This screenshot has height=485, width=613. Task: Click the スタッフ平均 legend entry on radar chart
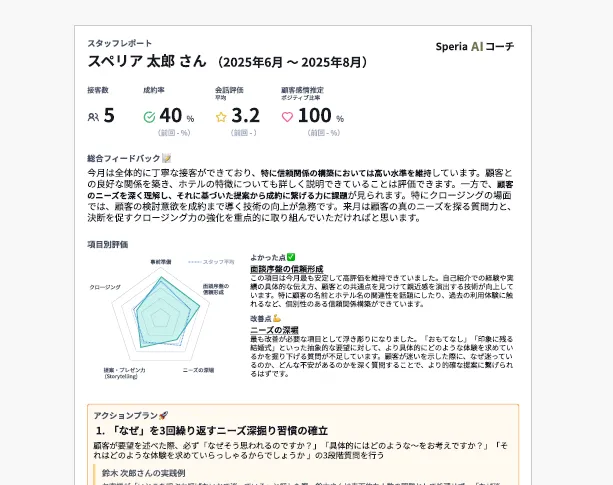click(x=211, y=262)
